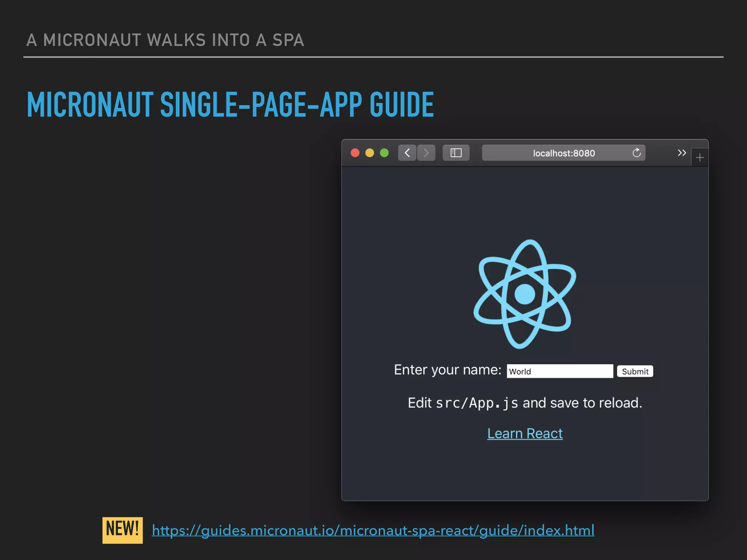Click the green fullscreen window dot
The height and width of the screenshot is (560, 747).
click(384, 153)
